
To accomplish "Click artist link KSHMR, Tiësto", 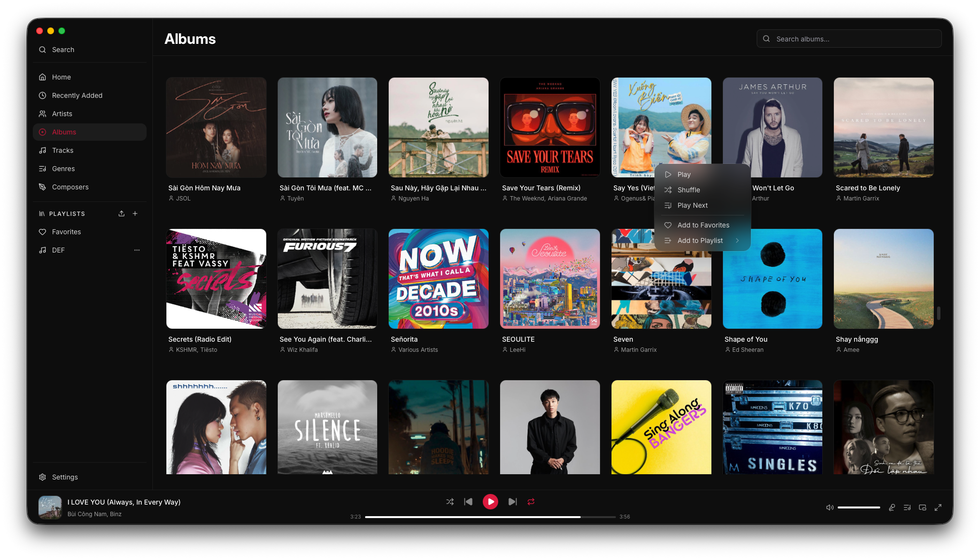I will point(196,350).
